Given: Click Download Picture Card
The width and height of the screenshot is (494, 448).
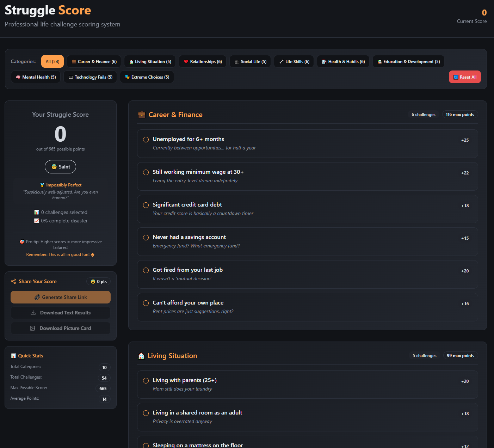Looking at the screenshot, I should point(60,328).
